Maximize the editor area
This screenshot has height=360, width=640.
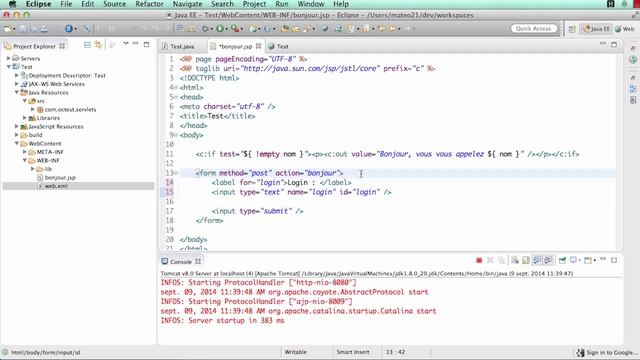pyautogui.click(x=614, y=44)
